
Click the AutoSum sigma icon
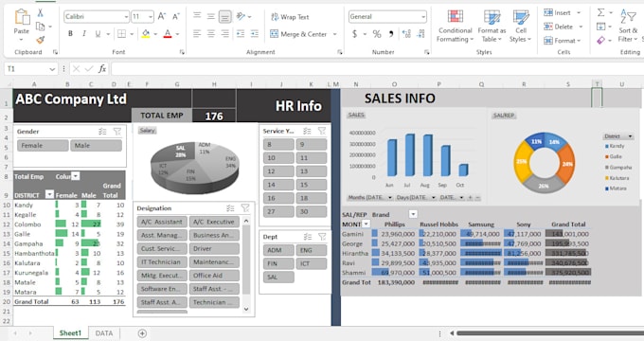click(600, 12)
